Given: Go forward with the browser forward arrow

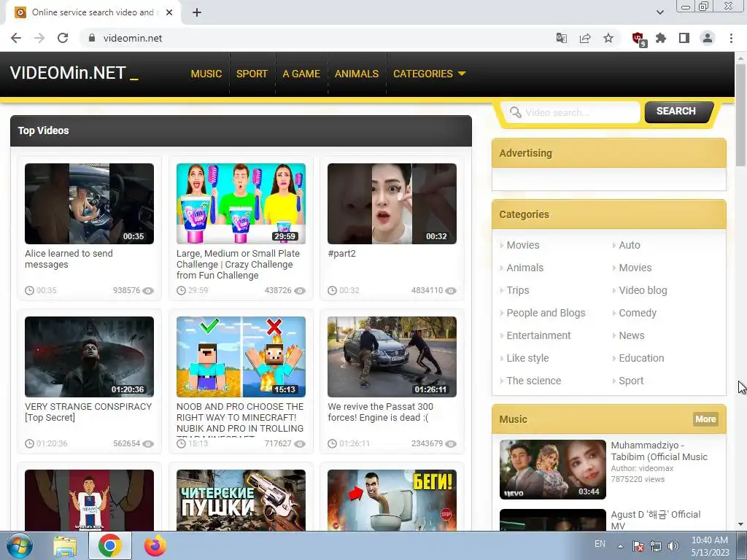Looking at the screenshot, I should 39,38.
